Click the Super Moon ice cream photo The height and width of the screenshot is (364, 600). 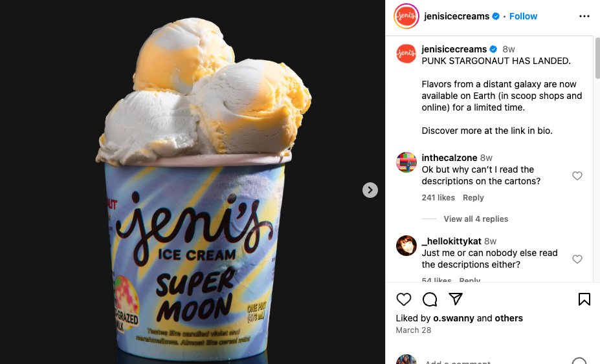click(192, 182)
